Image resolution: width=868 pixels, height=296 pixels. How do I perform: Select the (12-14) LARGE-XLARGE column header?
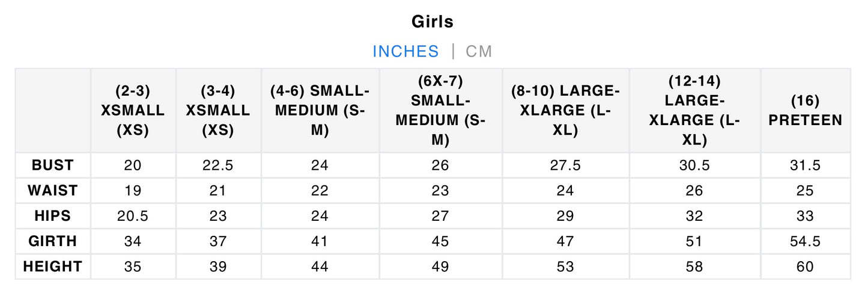click(694, 110)
